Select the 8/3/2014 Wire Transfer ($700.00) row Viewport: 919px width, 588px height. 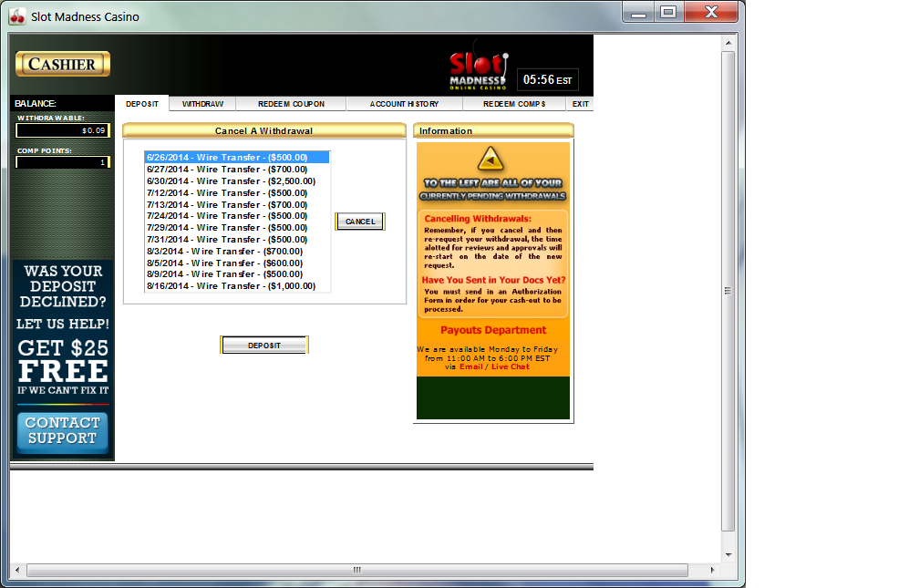point(237,251)
